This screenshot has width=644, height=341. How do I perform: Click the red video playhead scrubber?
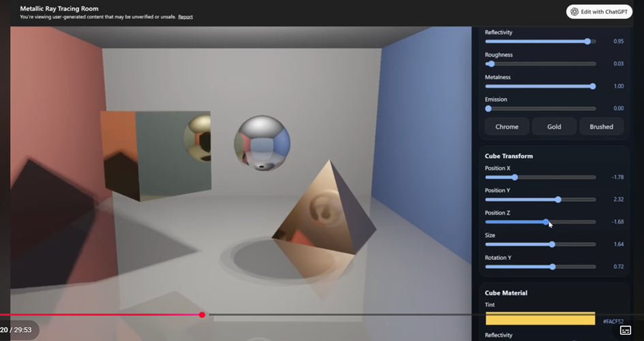[x=202, y=314]
